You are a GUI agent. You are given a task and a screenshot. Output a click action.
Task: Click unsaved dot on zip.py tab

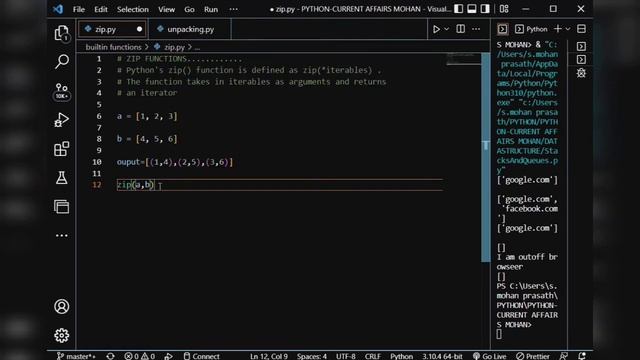(140, 29)
